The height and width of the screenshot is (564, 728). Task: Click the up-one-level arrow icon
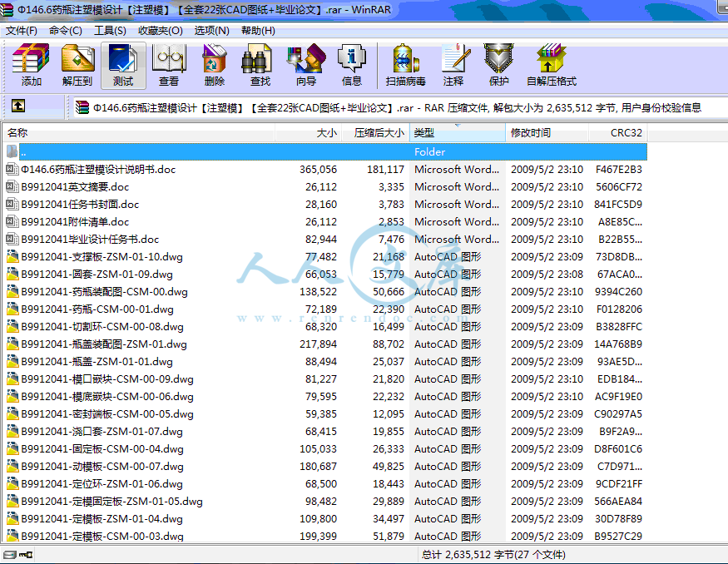pyautogui.click(x=18, y=106)
